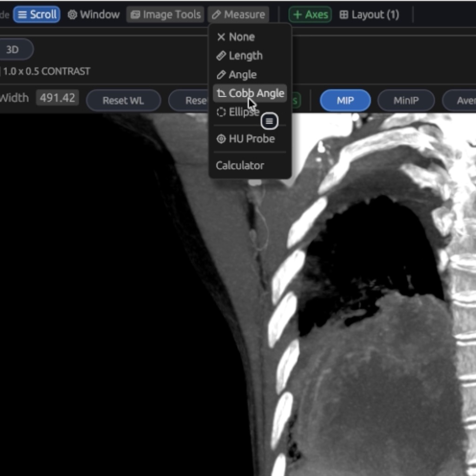Click the dashed circle Ellipse icon
Viewport: 476px width, 476px height.
tap(221, 112)
